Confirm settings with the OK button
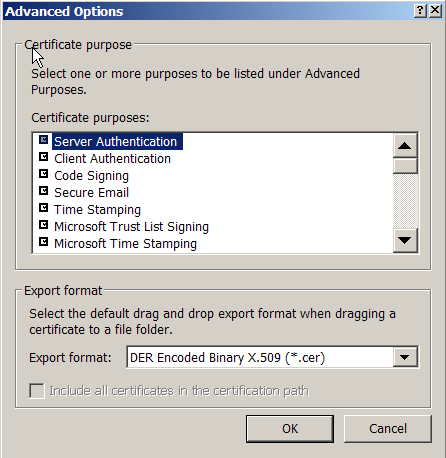Screen dimensions: 446x458 tap(290, 429)
